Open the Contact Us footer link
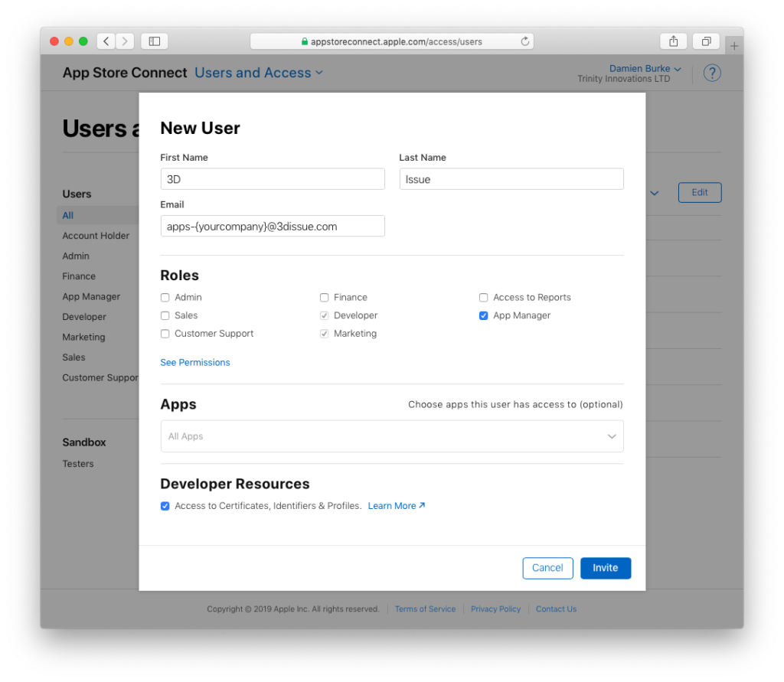Viewport: 784px width, 682px height. coord(556,609)
